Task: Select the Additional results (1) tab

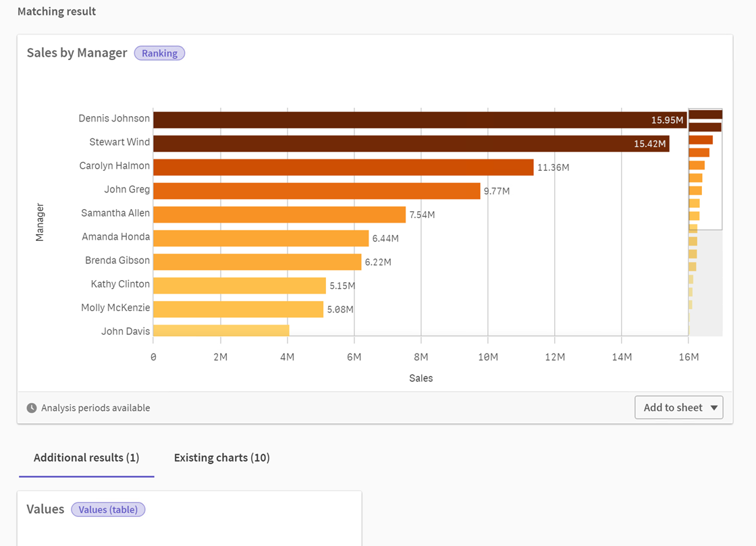Action: [x=86, y=458]
